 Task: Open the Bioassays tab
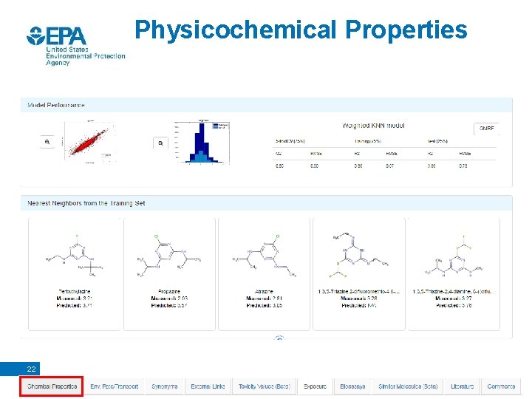[352, 386]
